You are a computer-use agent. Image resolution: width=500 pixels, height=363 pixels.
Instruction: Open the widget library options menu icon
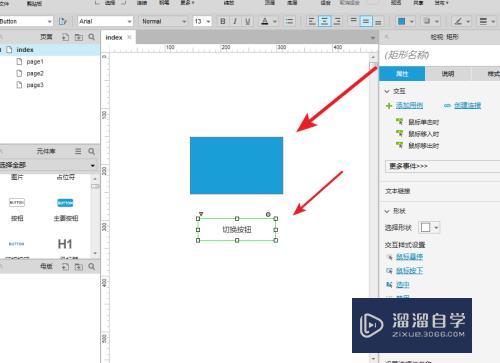tap(78, 151)
